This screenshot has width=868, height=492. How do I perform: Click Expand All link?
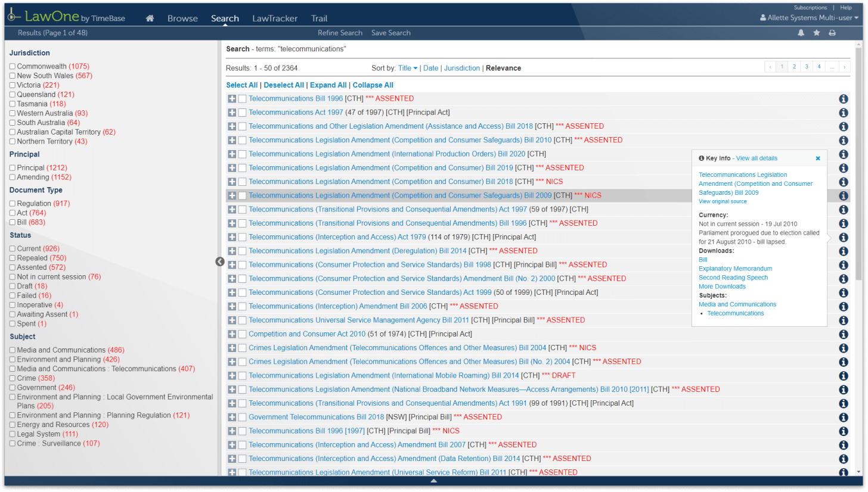(x=327, y=85)
